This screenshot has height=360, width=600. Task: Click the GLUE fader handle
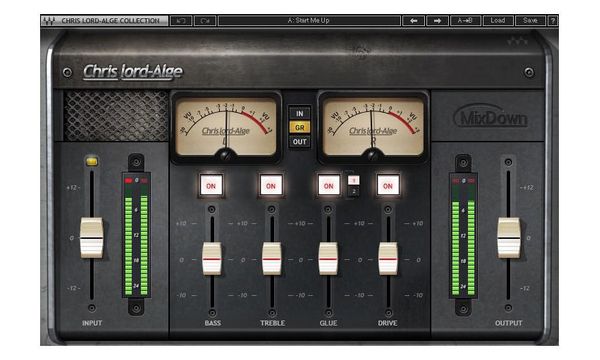pos(328,259)
